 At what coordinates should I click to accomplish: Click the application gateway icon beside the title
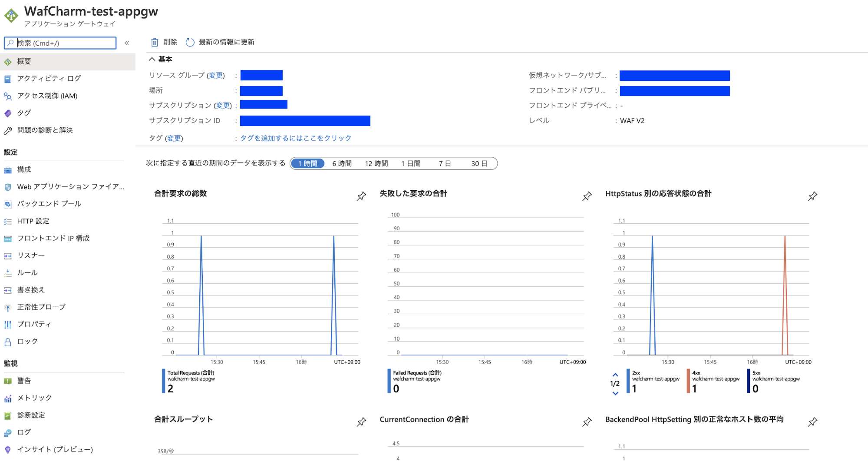tap(11, 16)
